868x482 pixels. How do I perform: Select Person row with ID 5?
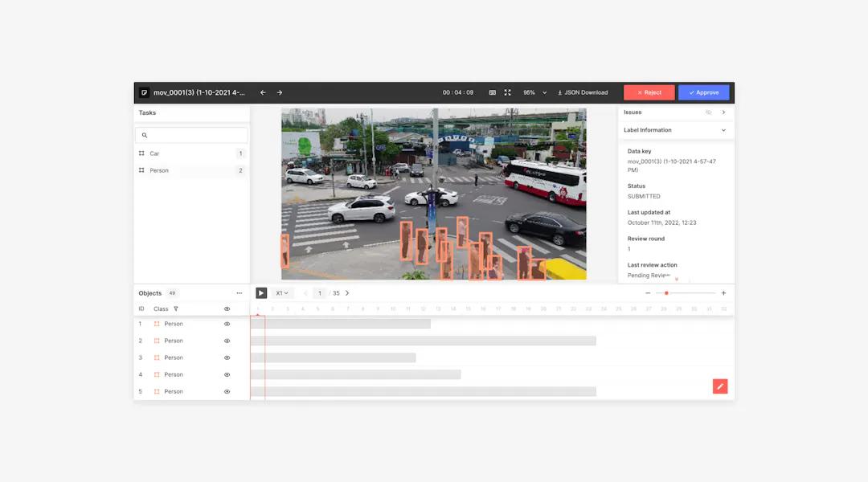(x=191, y=391)
